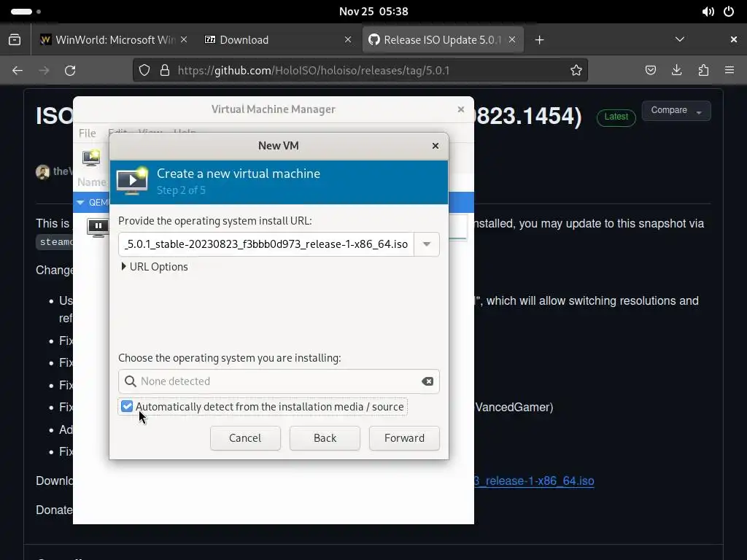
Task: Uncheck automatically detect from installation media checkbox
Action: pyautogui.click(x=127, y=406)
